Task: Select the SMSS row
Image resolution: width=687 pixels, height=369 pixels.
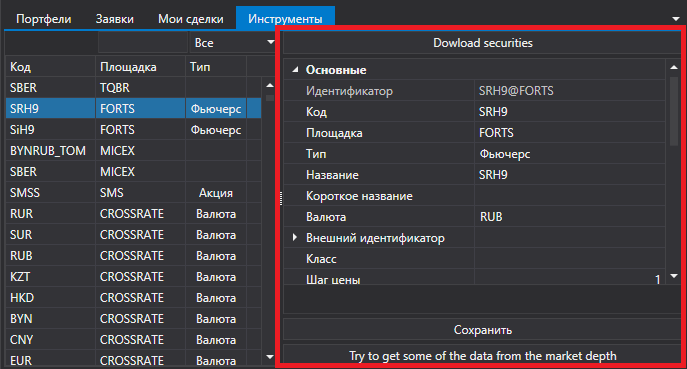Action: pos(134,193)
